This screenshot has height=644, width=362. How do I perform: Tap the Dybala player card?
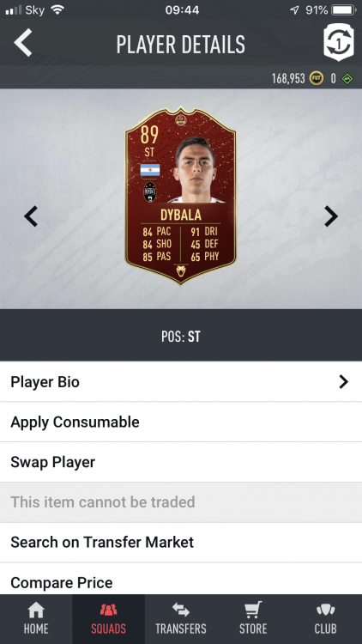coord(181,195)
